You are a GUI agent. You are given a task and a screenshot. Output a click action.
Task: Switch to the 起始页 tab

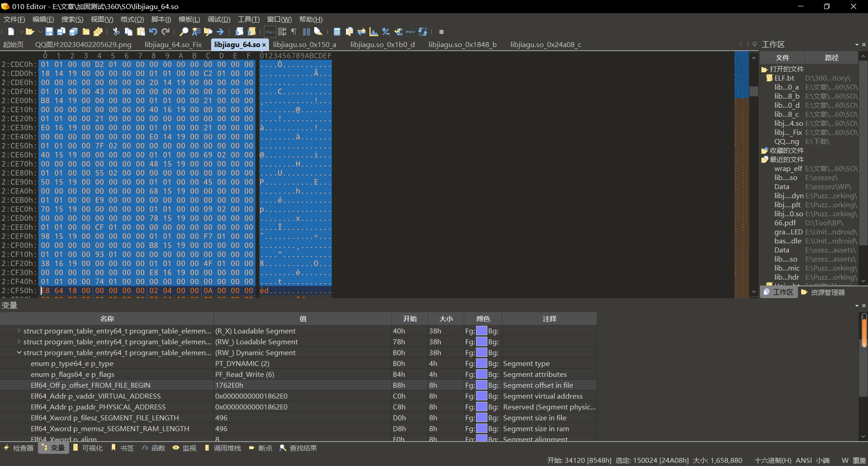pos(13,45)
